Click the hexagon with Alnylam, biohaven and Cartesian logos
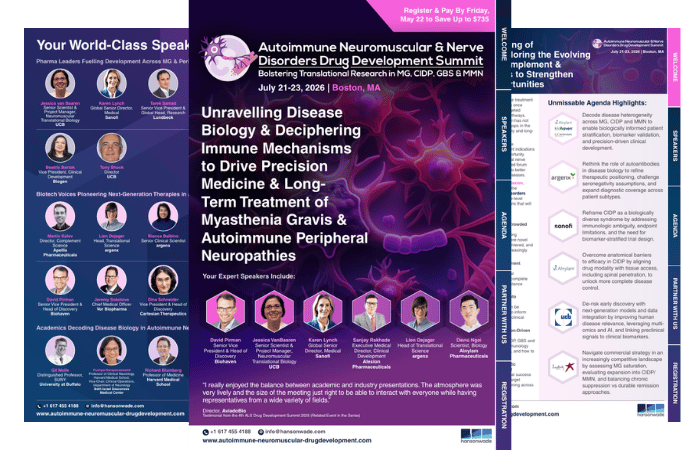This screenshot has width=700, height=450. pos(563,128)
